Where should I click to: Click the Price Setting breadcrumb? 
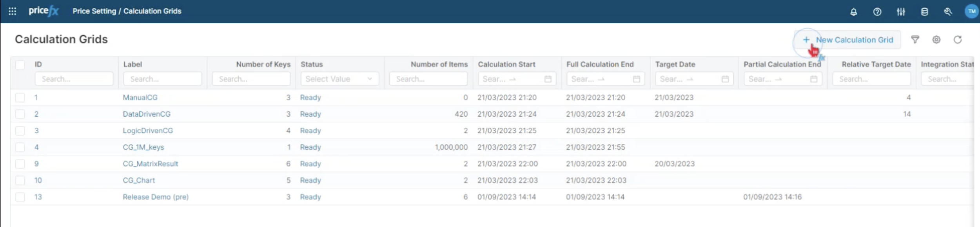94,11
